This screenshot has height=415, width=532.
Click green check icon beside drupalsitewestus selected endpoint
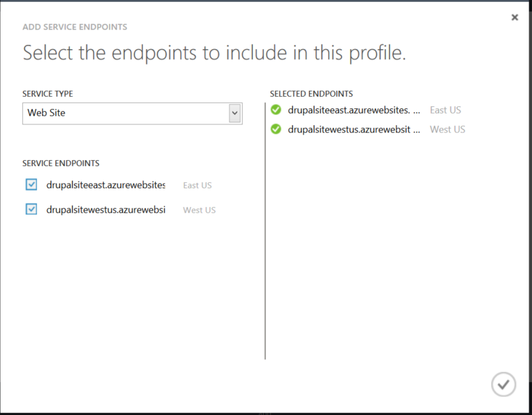pyautogui.click(x=276, y=129)
